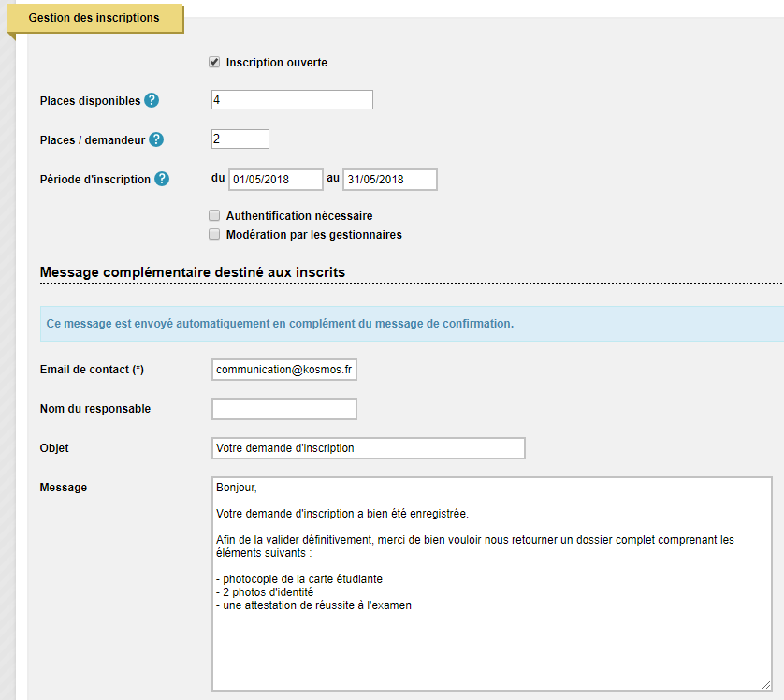Open help icon next to Places disponibles
The height and width of the screenshot is (700, 784).
tap(152, 100)
